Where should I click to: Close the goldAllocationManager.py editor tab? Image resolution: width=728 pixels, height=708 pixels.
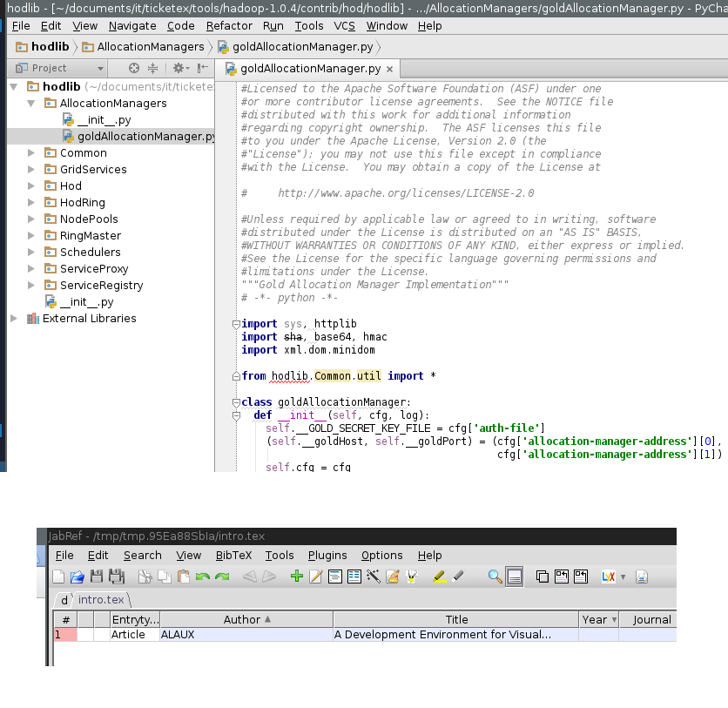click(x=389, y=70)
